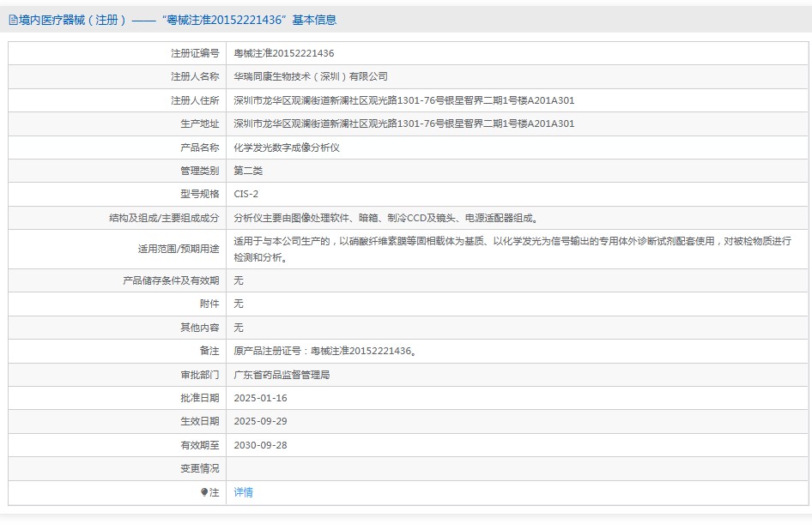Viewport: 812px width, 530px height.
Task: Select the label 注册人住所
Action: coord(195,100)
